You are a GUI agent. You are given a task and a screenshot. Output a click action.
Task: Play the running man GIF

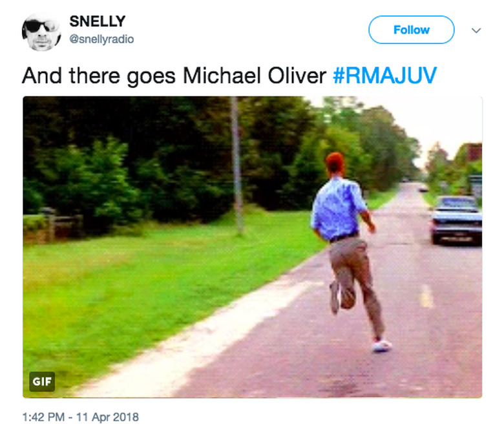(x=252, y=247)
